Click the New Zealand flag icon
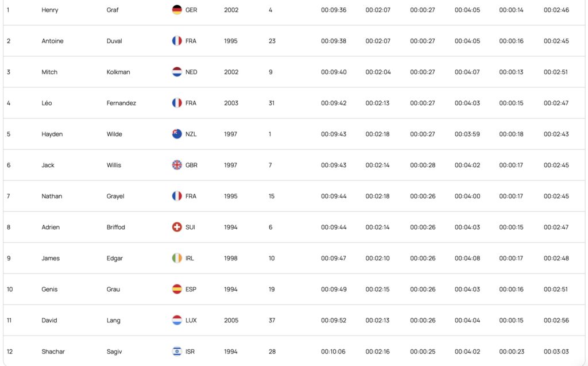588x366 pixels. pos(177,134)
